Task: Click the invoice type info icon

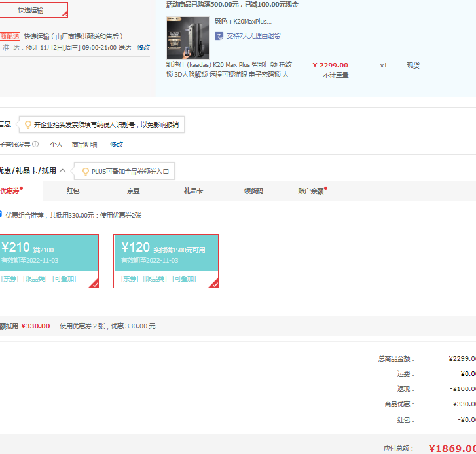Action: (35, 144)
